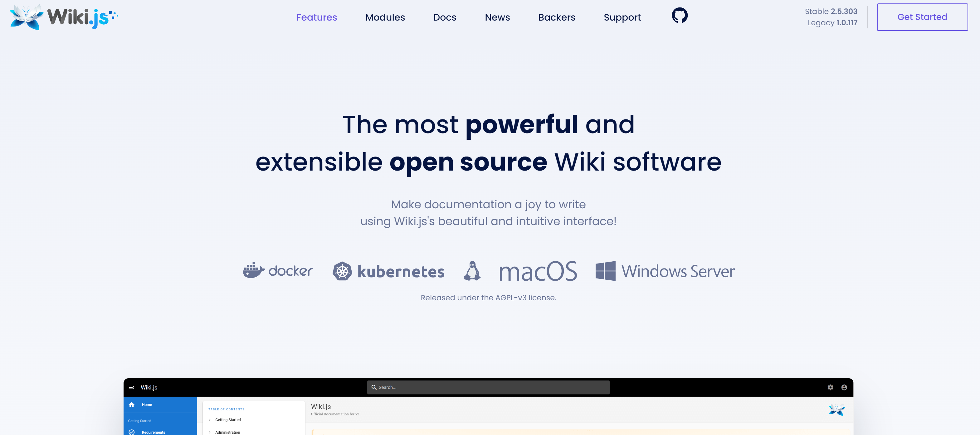
Task: Open the Backers menu item
Action: tap(557, 17)
